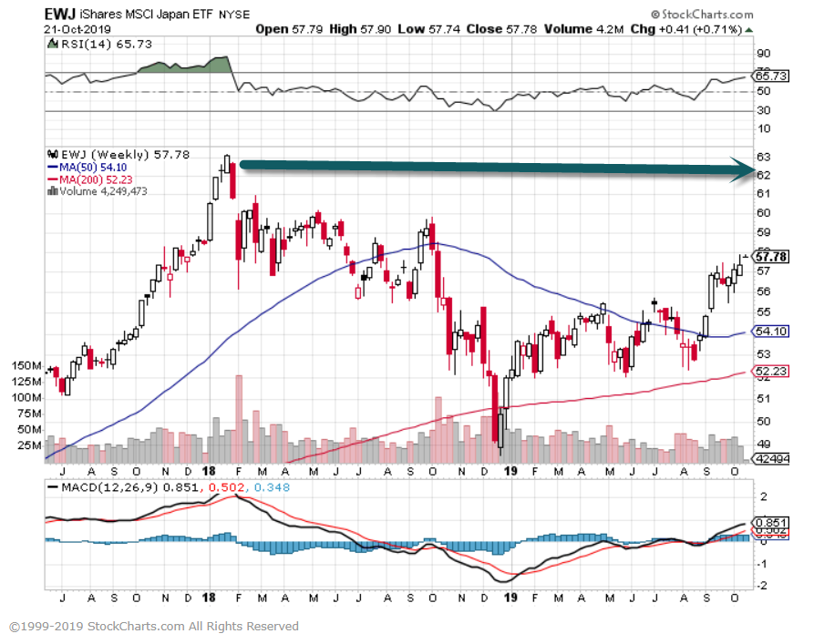Viewport: 814px width, 644px height.
Task: Click the RSI(14) 65.73 indicator label
Action: (x=107, y=44)
